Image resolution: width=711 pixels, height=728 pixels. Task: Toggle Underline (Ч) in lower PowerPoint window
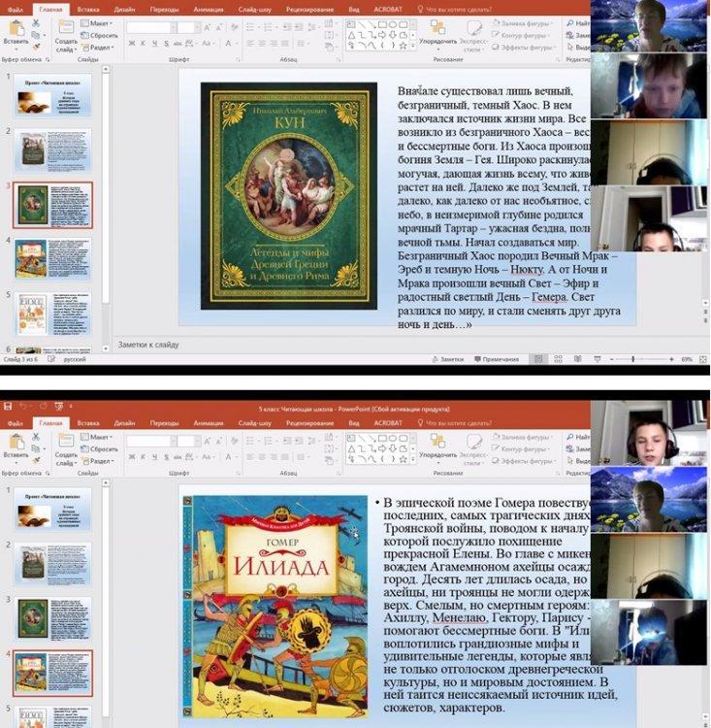click(154, 457)
